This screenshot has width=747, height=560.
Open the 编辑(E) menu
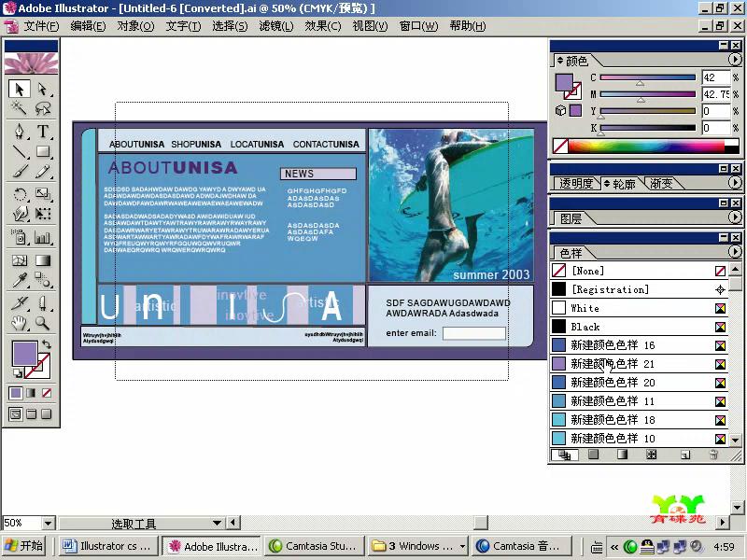[x=88, y=26]
